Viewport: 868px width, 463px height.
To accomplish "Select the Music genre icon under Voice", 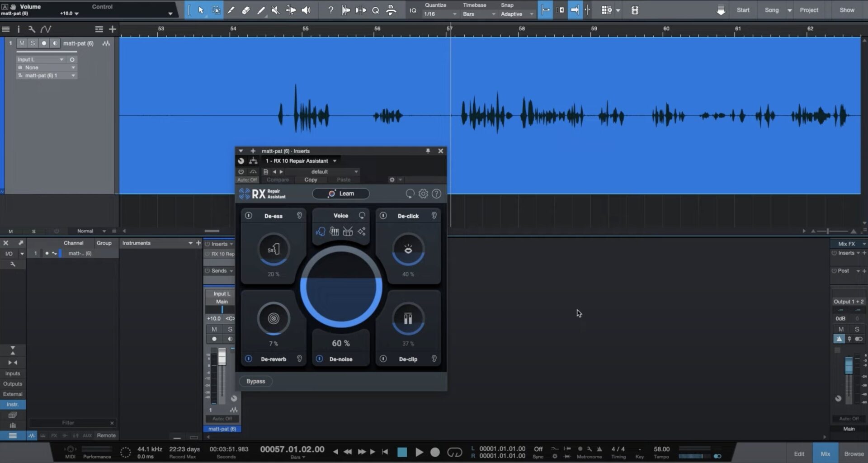I will pyautogui.click(x=334, y=231).
